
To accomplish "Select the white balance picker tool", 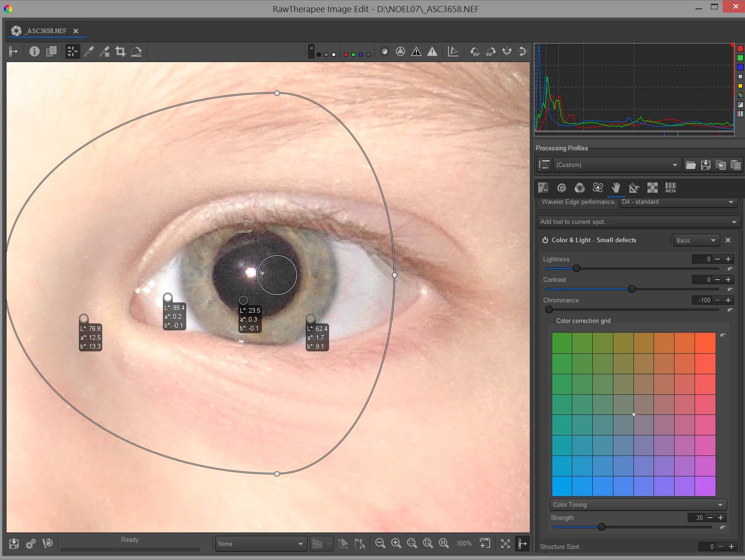I will point(89,51).
